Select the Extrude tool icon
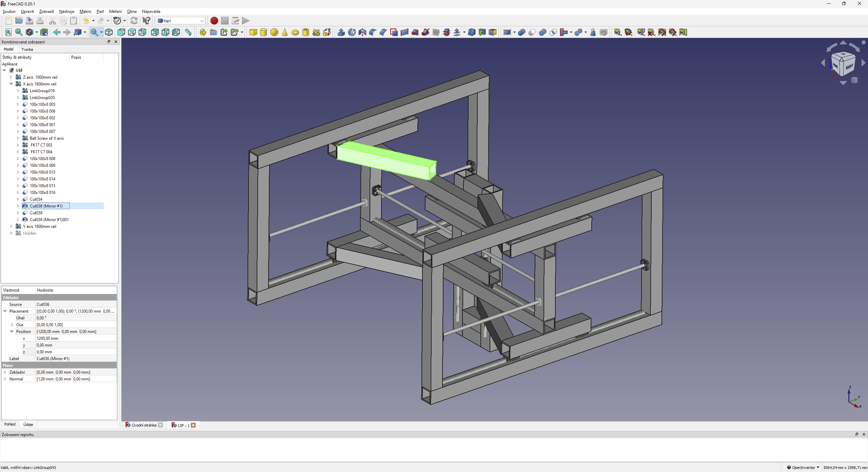Viewport: 868px width, 472px height. tap(341, 32)
